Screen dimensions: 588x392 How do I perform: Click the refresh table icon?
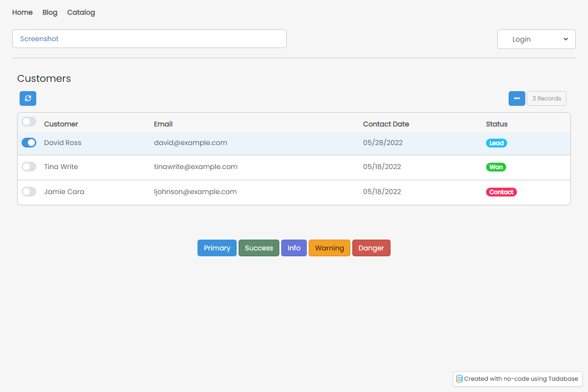tap(28, 98)
